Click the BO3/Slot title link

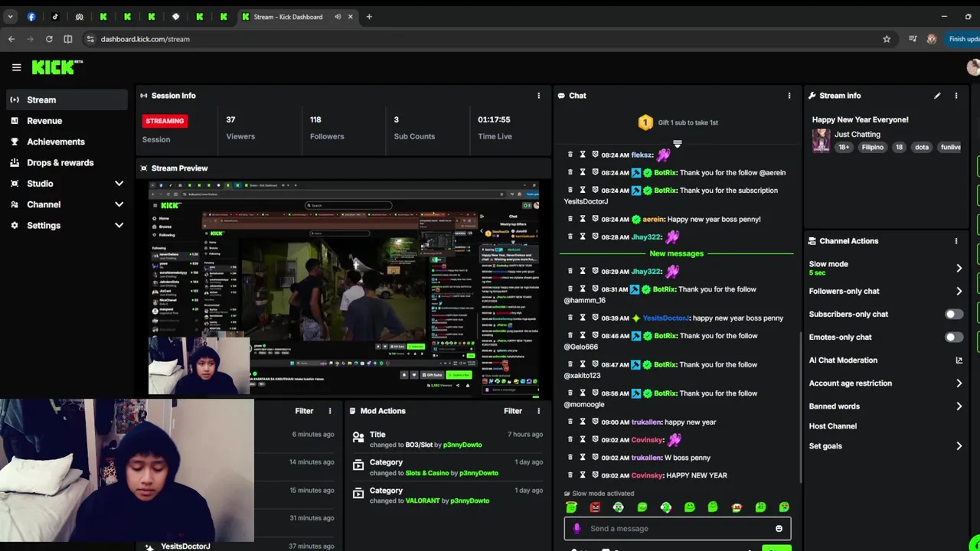419,445
